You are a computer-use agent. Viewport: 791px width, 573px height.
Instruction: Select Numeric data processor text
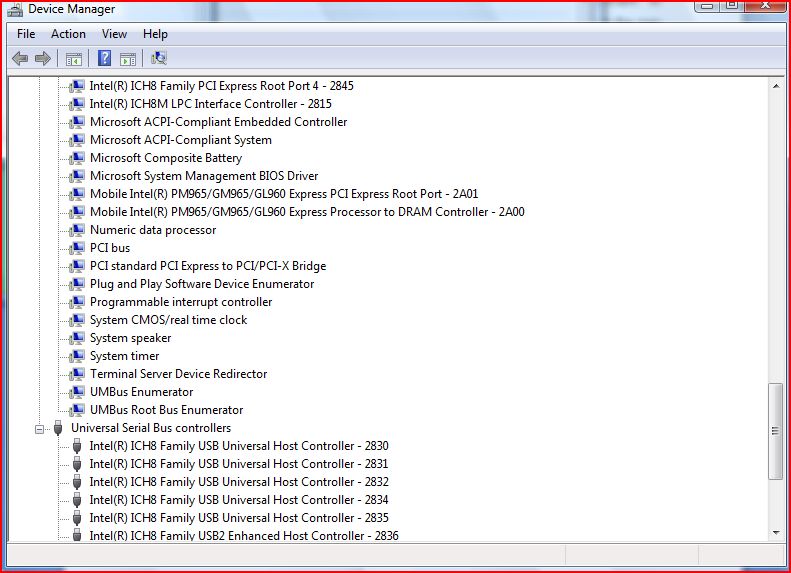point(153,230)
